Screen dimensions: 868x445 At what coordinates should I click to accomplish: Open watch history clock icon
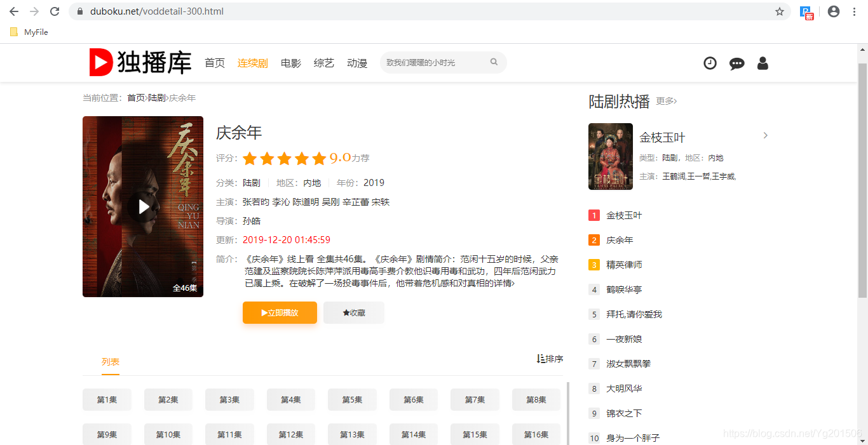[x=710, y=63]
